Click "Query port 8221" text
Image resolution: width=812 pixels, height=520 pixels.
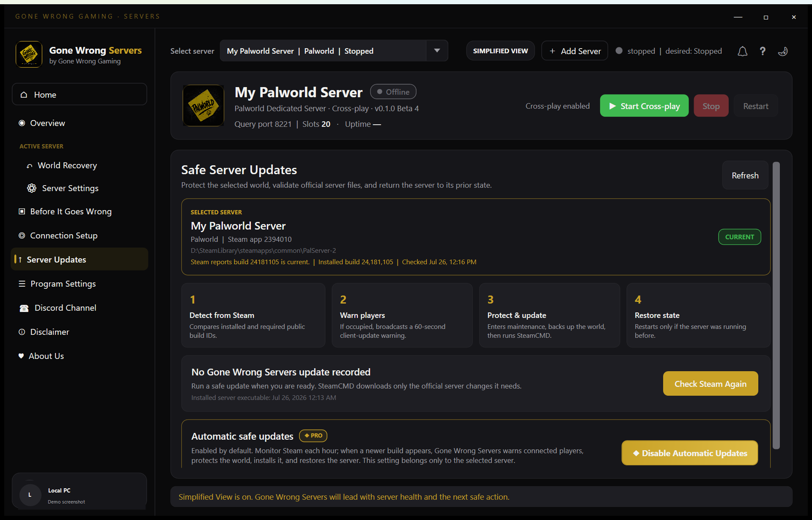click(263, 124)
